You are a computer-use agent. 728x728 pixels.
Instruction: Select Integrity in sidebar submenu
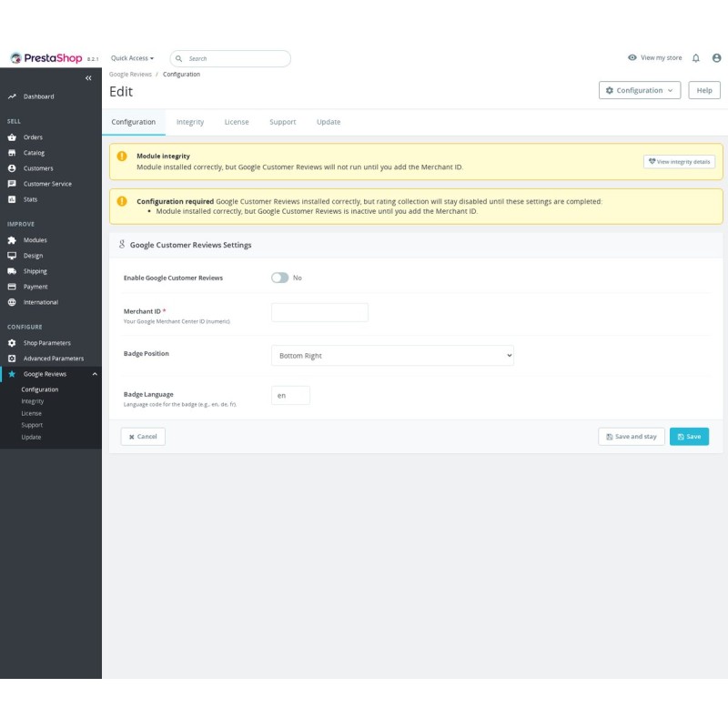[33, 401]
